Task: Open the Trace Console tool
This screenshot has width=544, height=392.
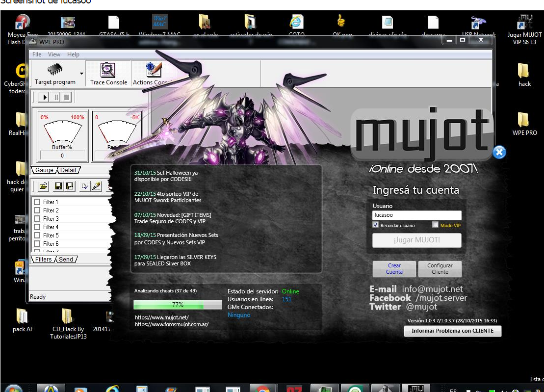Action: click(108, 74)
